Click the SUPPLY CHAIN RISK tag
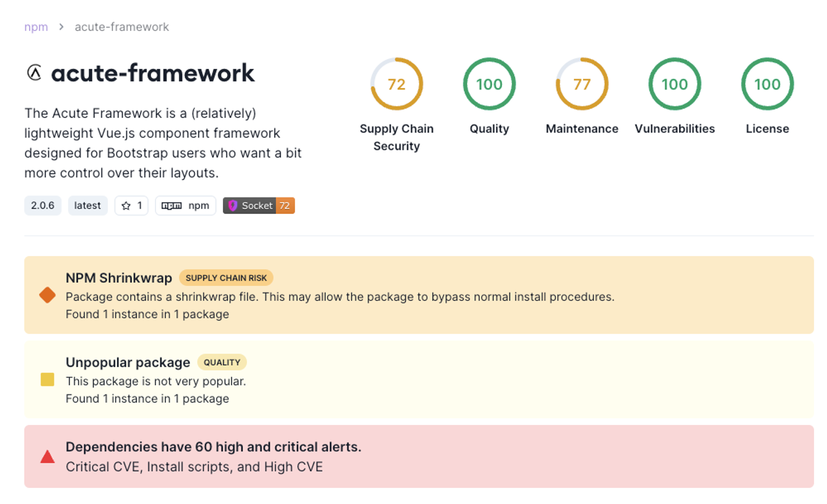Viewport: 827px width, 504px height. 226,278
